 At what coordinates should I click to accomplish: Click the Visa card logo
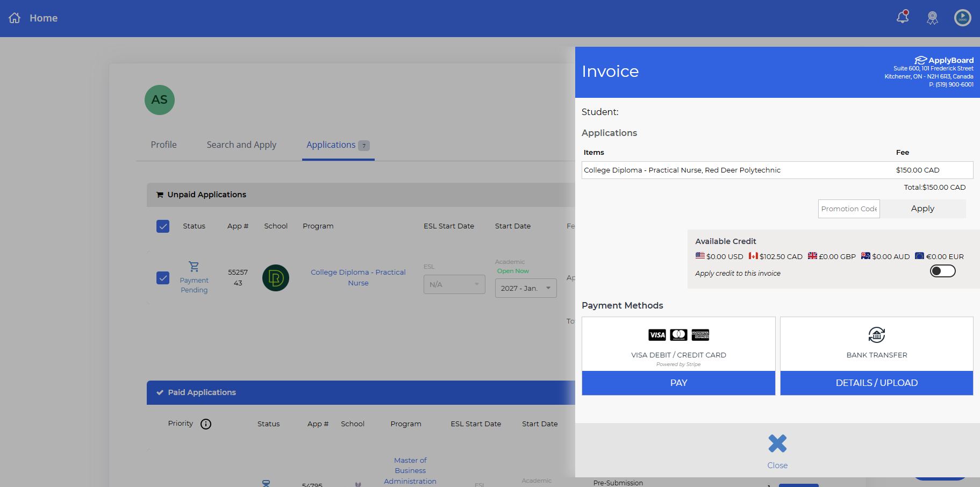click(657, 335)
